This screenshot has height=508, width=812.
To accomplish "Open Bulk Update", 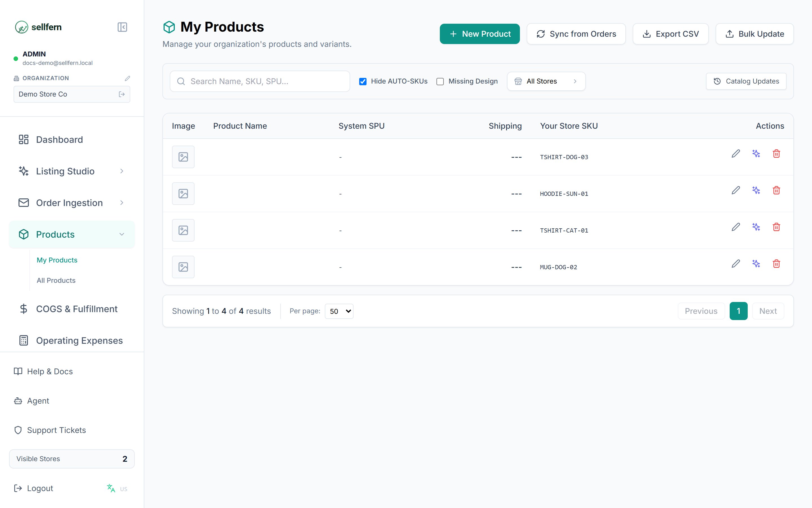I will pyautogui.click(x=754, y=34).
